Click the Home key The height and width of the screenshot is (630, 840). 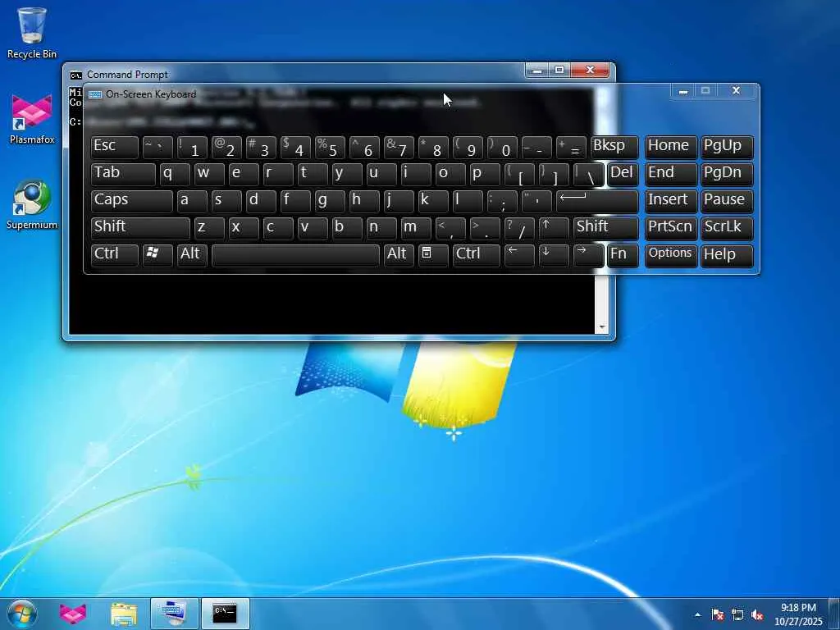coord(671,148)
